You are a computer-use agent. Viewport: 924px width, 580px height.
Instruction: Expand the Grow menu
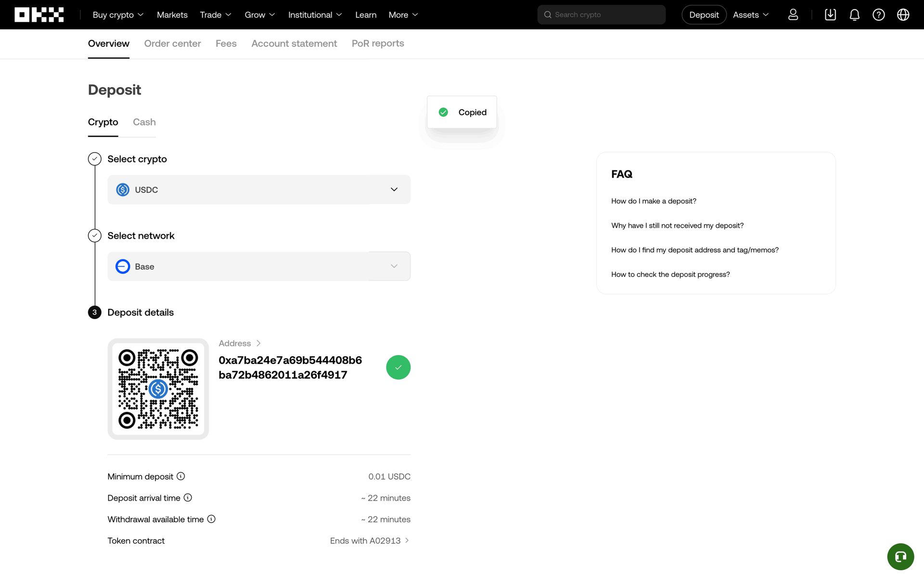260,14
